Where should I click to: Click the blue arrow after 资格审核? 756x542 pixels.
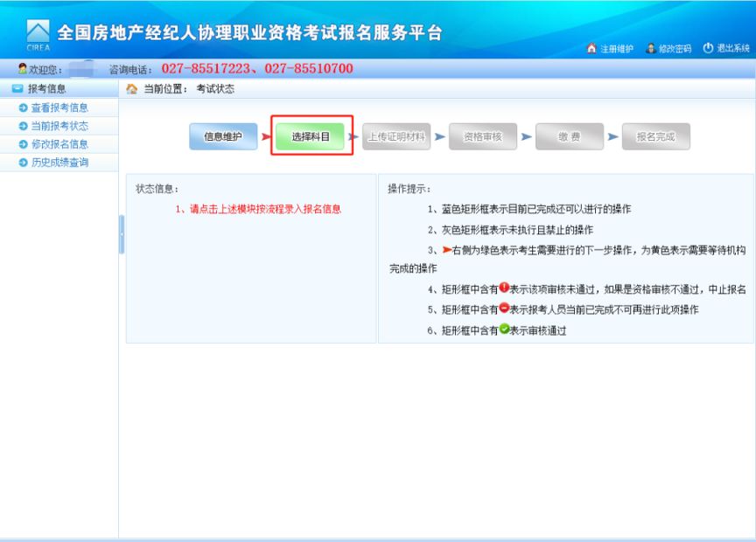[x=527, y=137]
